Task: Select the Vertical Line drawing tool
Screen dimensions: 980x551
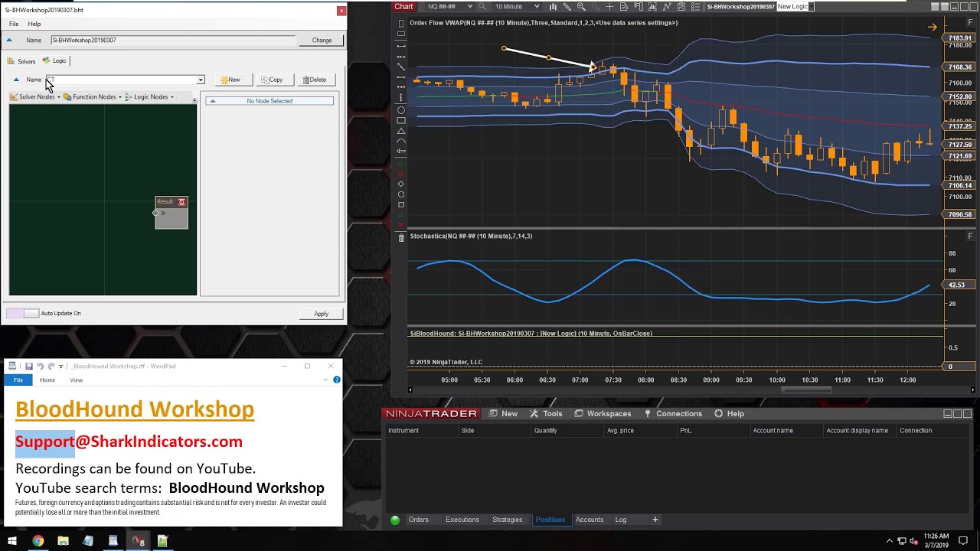Action: tap(401, 97)
